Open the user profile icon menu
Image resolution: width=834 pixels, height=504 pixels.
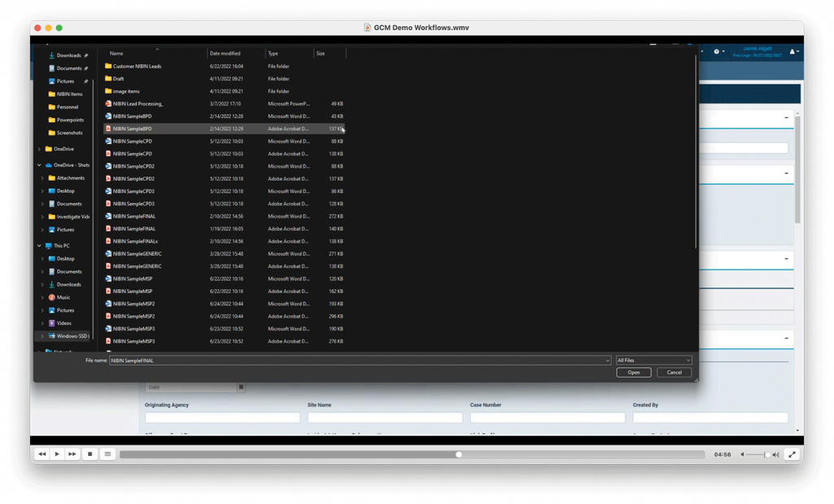point(793,51)
